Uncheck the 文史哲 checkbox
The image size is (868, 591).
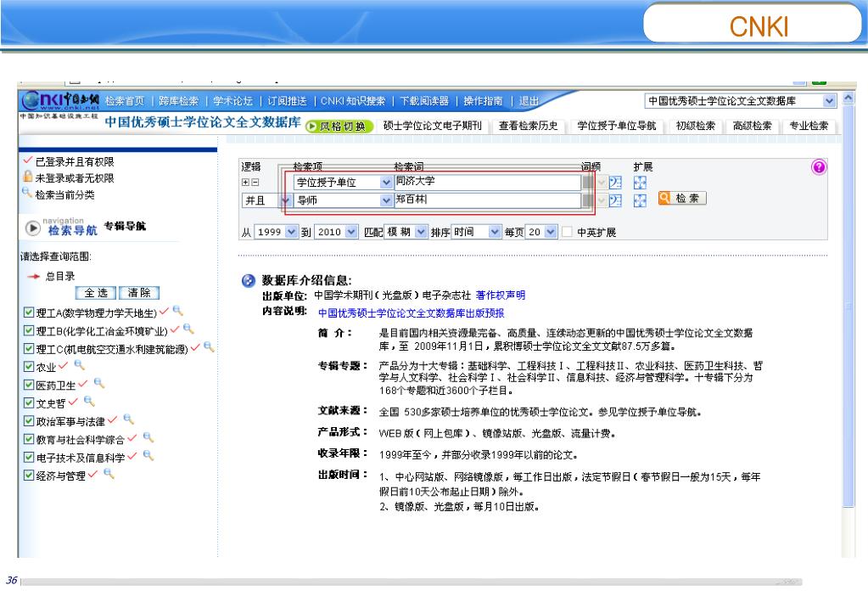pyautogui.click(x=29, y=402)
